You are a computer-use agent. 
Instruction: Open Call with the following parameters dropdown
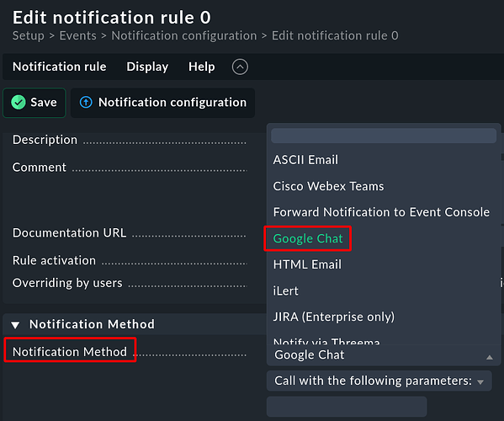coord(379,381)
